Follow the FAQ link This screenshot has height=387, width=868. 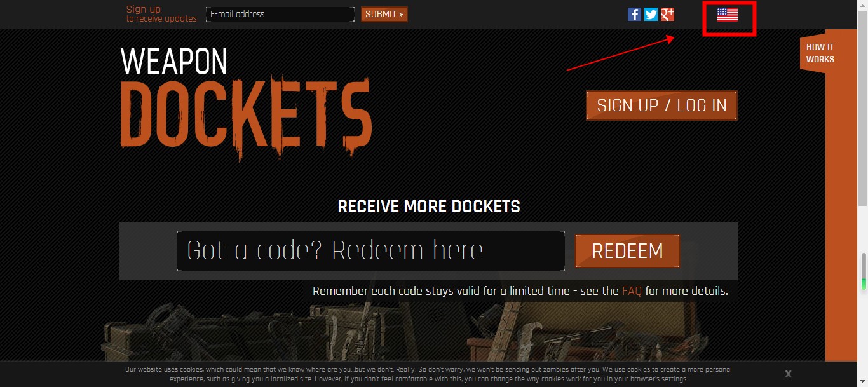632,291
